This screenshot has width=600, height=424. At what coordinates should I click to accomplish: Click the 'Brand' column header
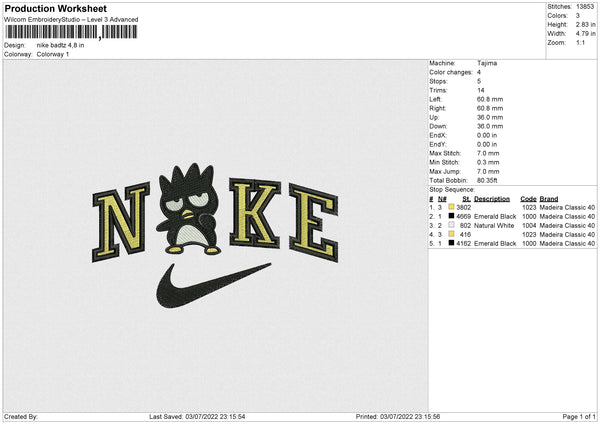(549, 199)
